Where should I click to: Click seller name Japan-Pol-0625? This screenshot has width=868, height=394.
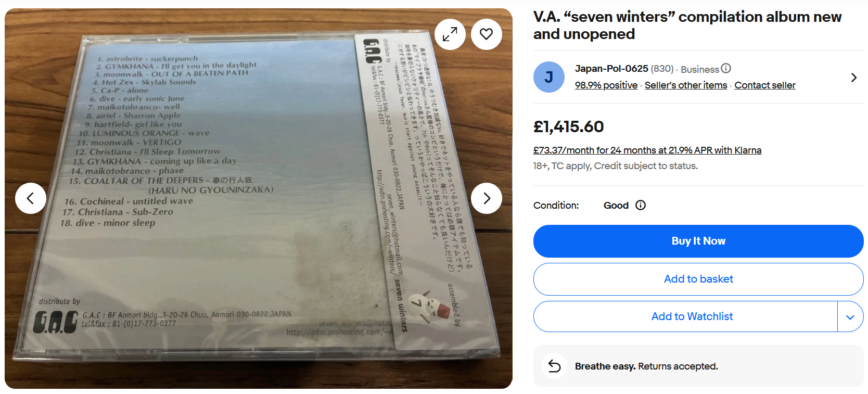click(x=611, y=69)
